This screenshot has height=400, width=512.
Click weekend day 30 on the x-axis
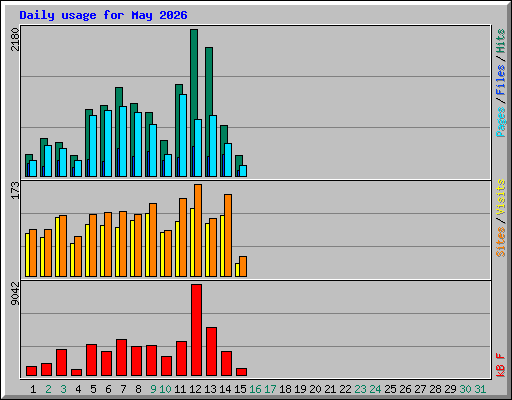(465, 389)
